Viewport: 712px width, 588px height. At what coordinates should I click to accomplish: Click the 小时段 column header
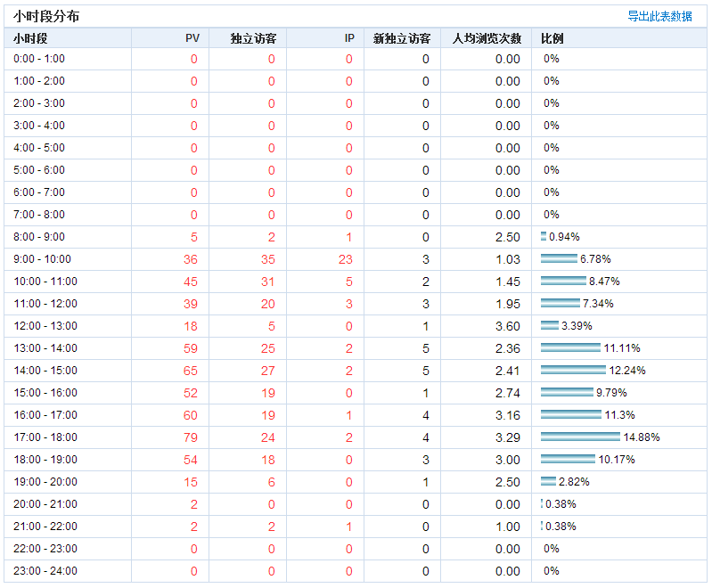click(x=30, y=38)
